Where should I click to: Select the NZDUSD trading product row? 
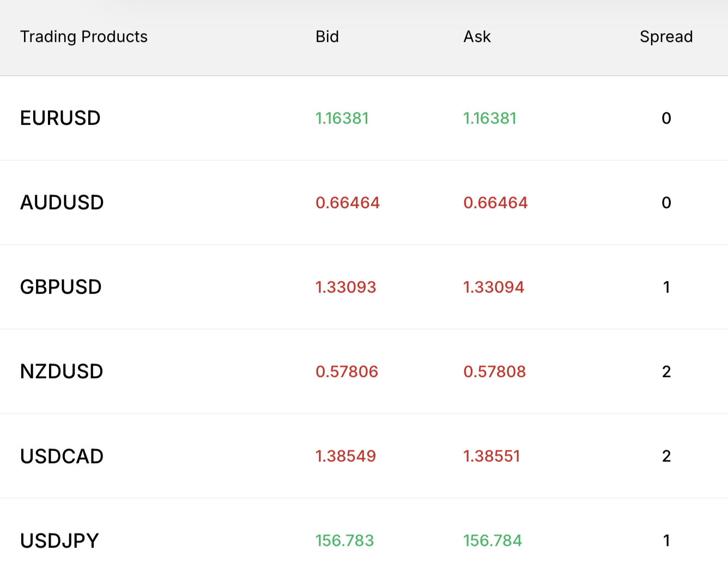pos(61,371)
